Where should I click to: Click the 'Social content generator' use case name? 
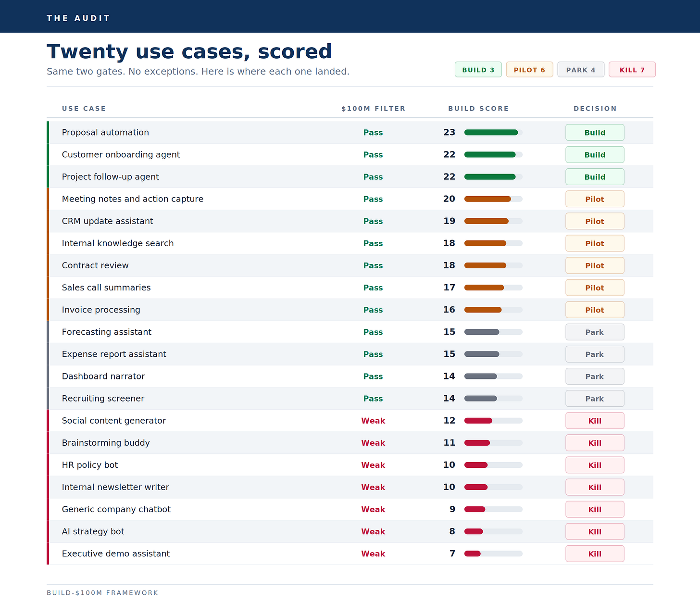click(114, 421)
